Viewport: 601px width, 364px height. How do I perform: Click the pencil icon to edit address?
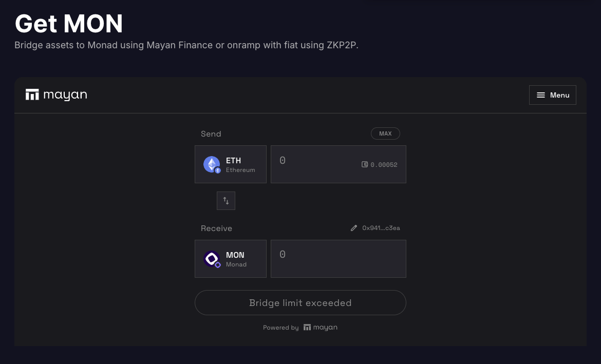(x=353, y=228)
